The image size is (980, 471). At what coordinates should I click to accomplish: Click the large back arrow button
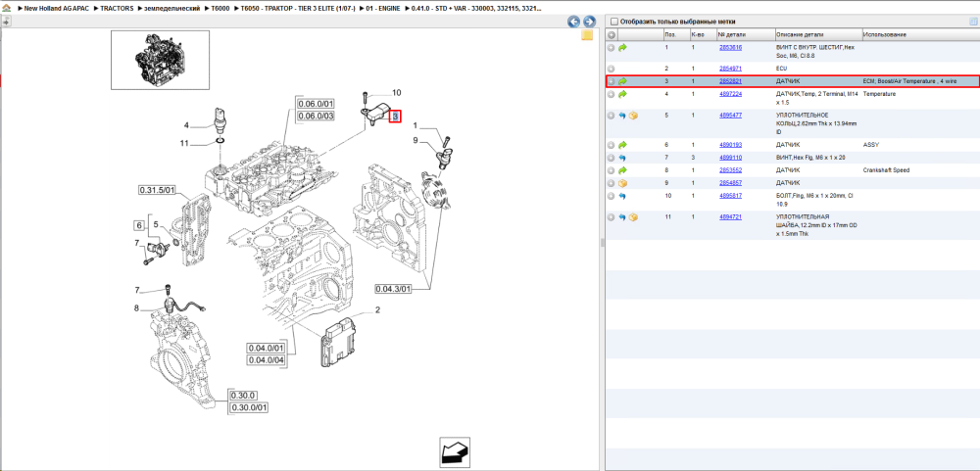click(455, 452)
